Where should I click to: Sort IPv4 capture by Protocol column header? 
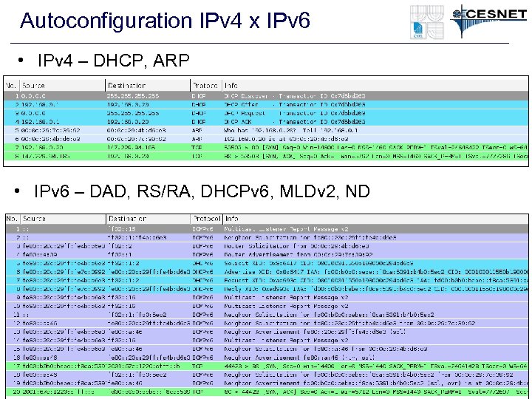[x=206, y=86]
